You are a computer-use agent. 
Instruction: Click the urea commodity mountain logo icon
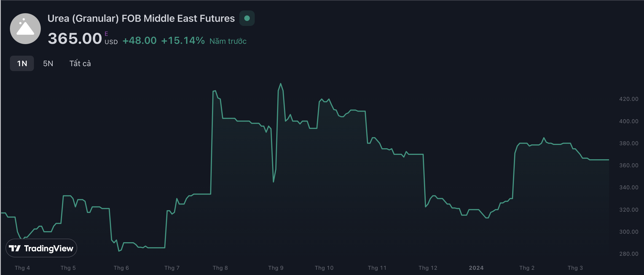tap(25, 29)
